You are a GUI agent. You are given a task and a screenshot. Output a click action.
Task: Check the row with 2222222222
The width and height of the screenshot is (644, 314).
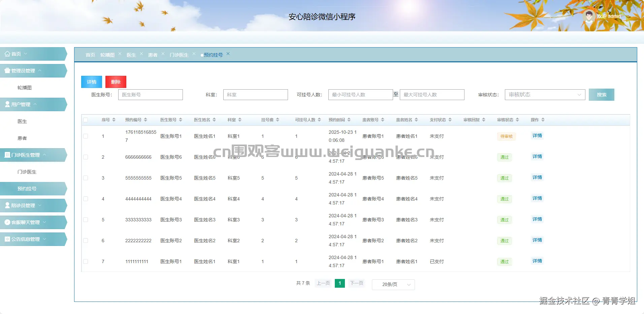pos(86,241)
